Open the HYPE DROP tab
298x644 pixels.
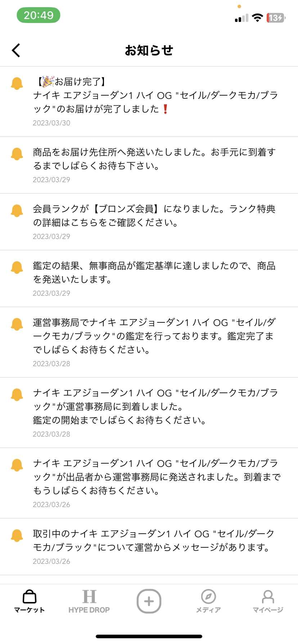89,601
